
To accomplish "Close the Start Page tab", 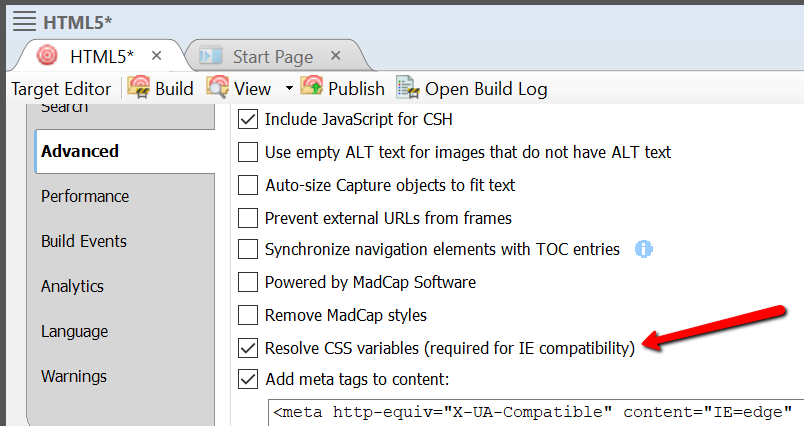I will click(336, 55).
